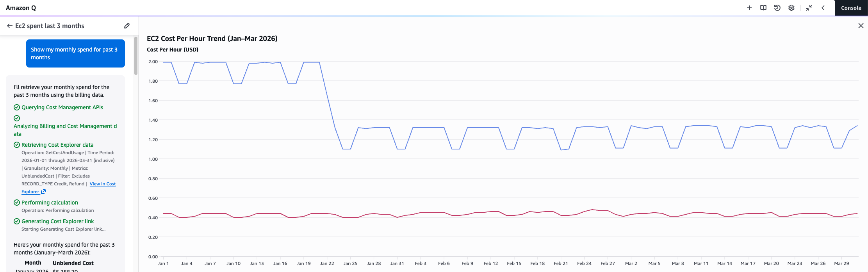Click the '0.40' y-axis label
This screenshot has height=272, width=868.
click(153, 218)
